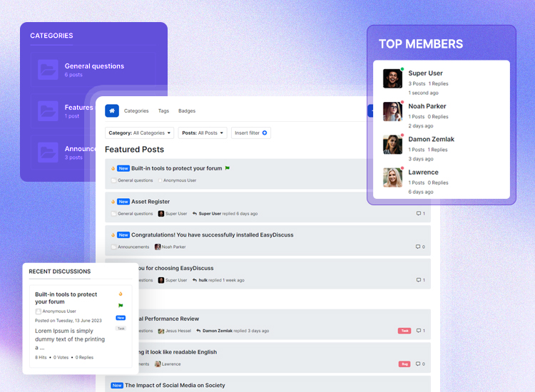Click '3 Posts' under Super User
Viewport: 535px width, 392px height.
[417, 83]
